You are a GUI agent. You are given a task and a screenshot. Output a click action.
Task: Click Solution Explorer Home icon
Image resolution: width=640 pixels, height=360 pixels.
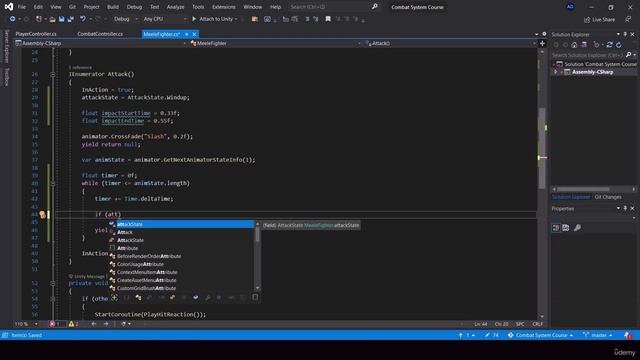(x=574, y=45)
